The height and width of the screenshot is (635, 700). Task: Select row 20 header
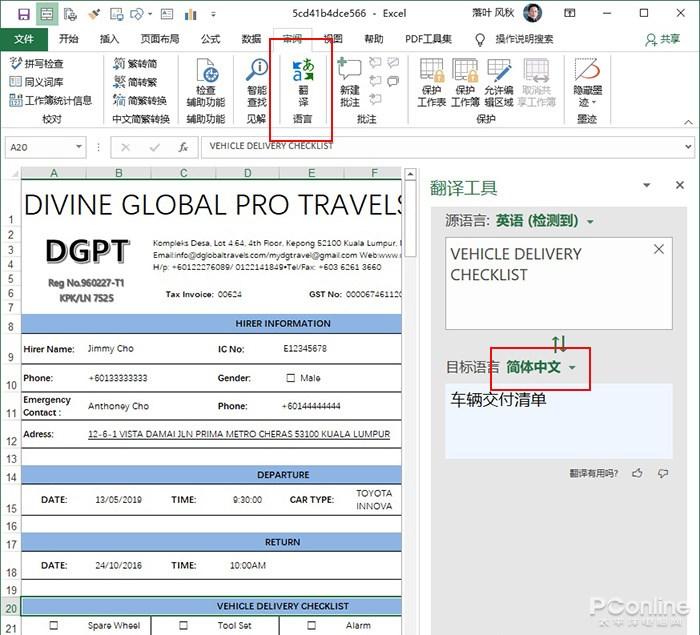pos(11,608)
